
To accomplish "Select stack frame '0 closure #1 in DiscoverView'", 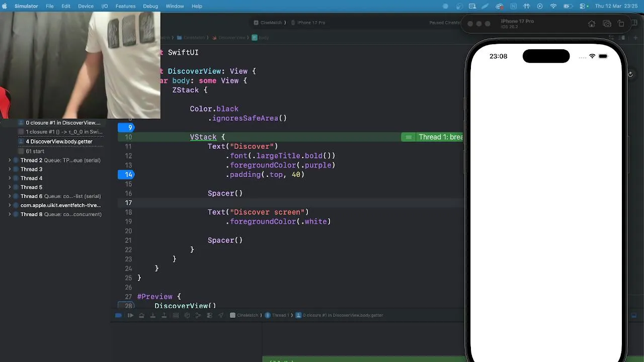I will pos(59,123).
